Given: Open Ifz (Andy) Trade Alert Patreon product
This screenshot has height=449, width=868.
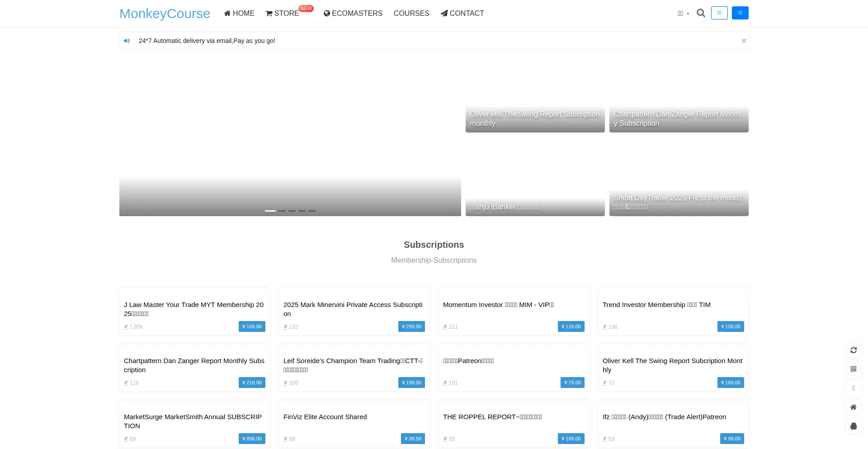Looking at the screenshot, I should click(665, 417).
